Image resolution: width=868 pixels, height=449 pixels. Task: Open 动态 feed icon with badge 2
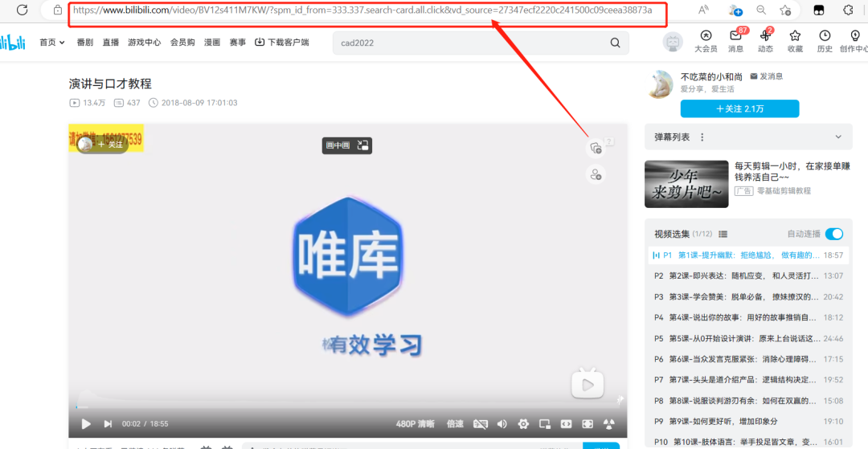tap(766, 42)
